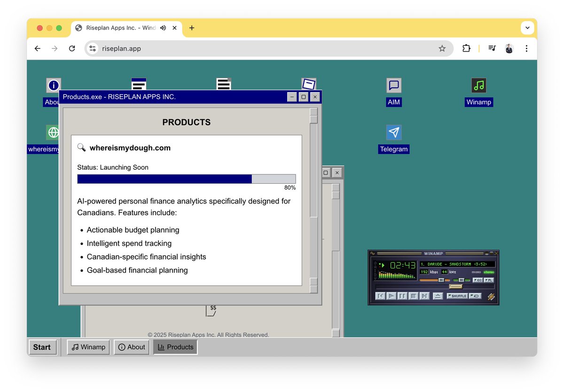The height and width of the screenshot is (392, 564).
Task: Click the background window's scroll-down arrow
Action: click(x=336, y=333)
